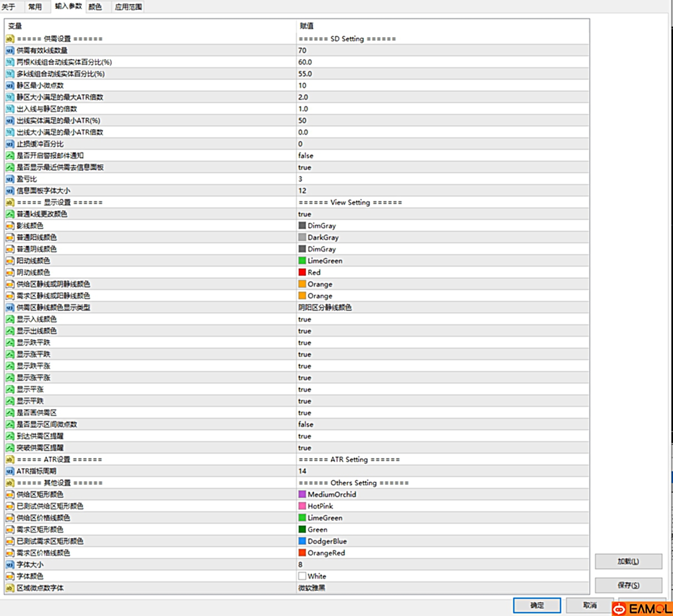Toggle the true value of 到达供需区提醒
This screenshot has height=616, width=673.
(304, 436)
